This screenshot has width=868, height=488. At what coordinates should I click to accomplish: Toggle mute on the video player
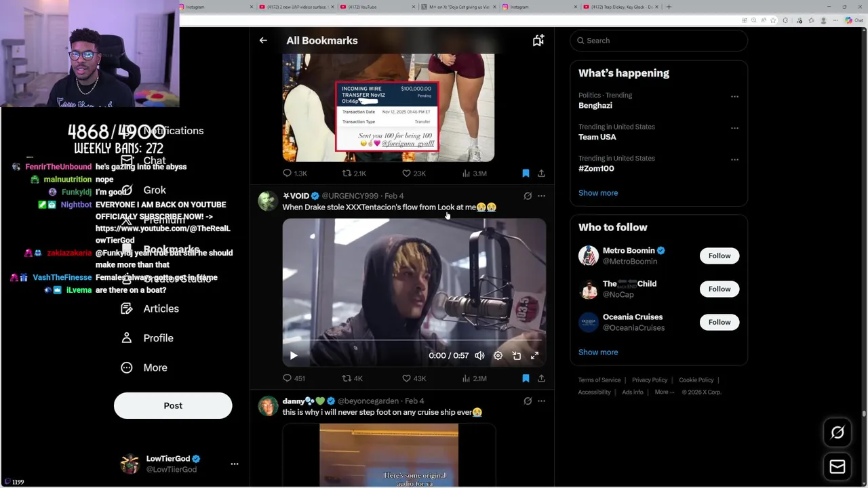pos(479,356)
